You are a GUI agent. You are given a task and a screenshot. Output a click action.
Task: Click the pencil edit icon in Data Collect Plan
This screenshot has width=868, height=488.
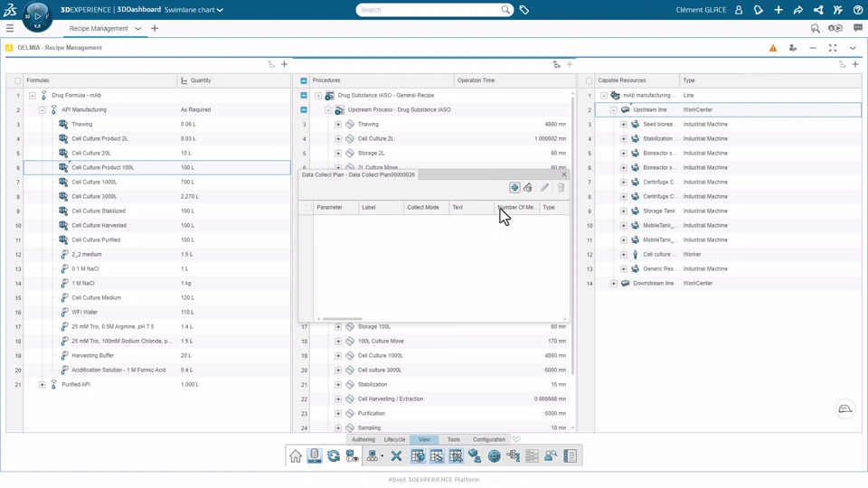click(x=544, y=188)
